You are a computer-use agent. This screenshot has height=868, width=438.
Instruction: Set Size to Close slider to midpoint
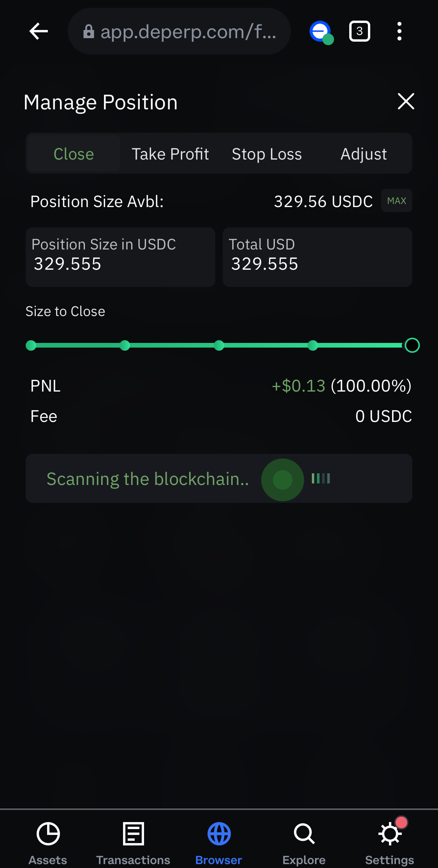219,345
